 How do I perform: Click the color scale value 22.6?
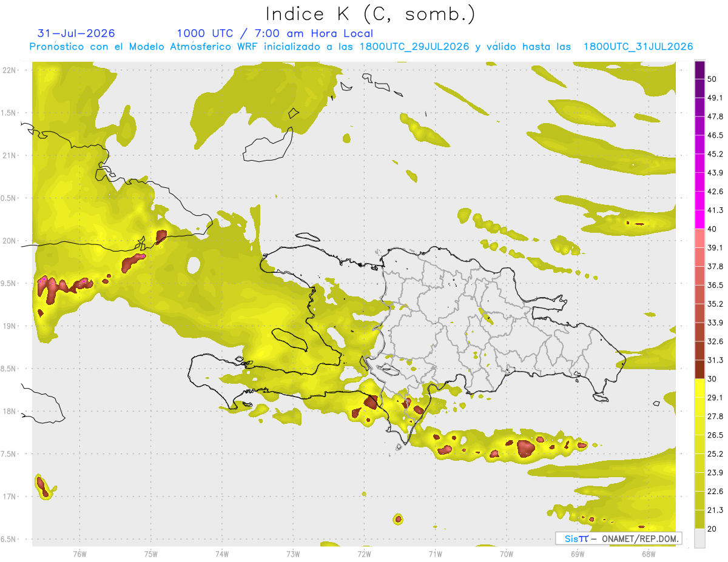coord(715,492)
